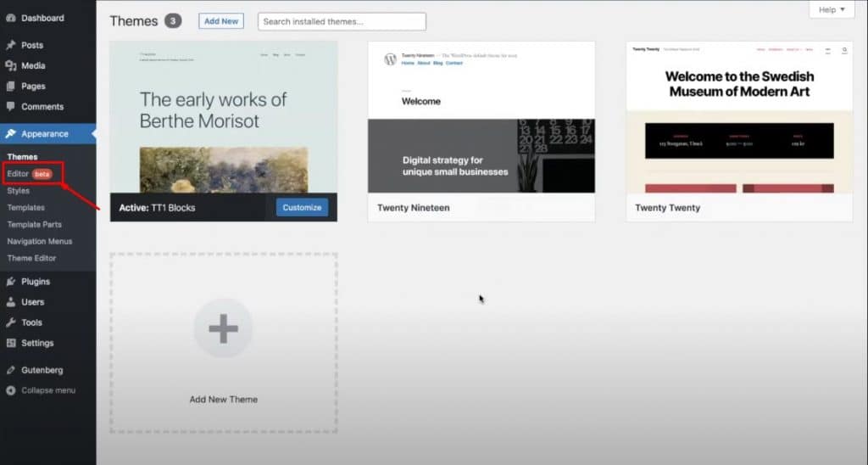Image resolution: width=868 pixels, height=465 pixels.
Task: Click the Add New Theme placeholder tile
Action: click(x=224, y=343)
